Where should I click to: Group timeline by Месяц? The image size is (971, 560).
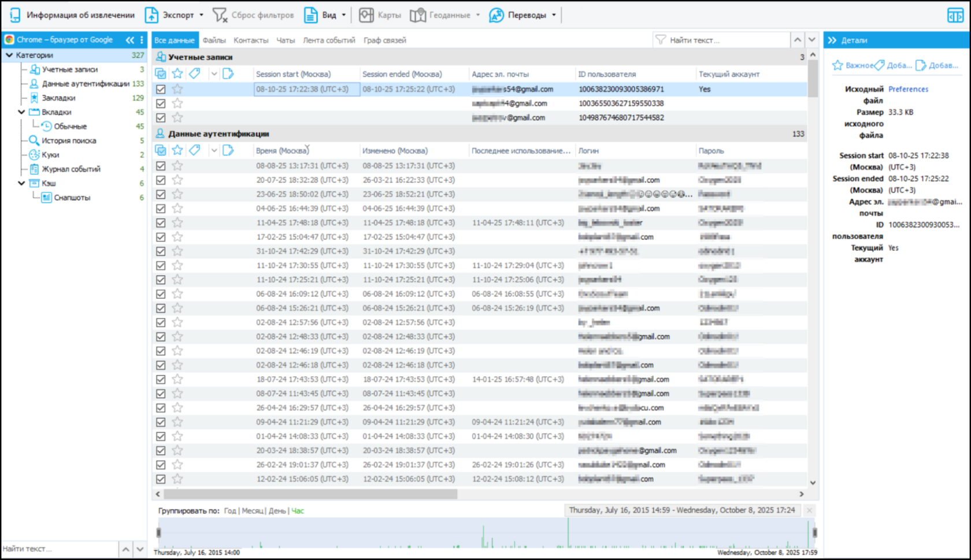(x=252, y=511)
